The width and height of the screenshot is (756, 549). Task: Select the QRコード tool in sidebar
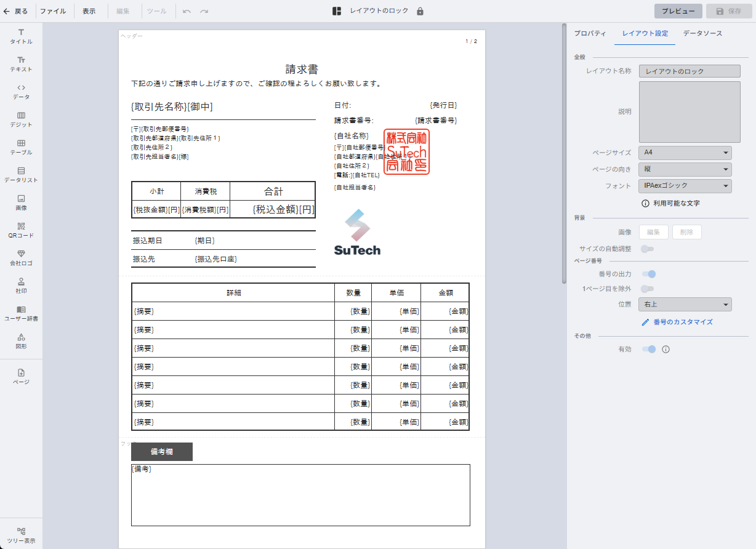[x=21, y=230]
